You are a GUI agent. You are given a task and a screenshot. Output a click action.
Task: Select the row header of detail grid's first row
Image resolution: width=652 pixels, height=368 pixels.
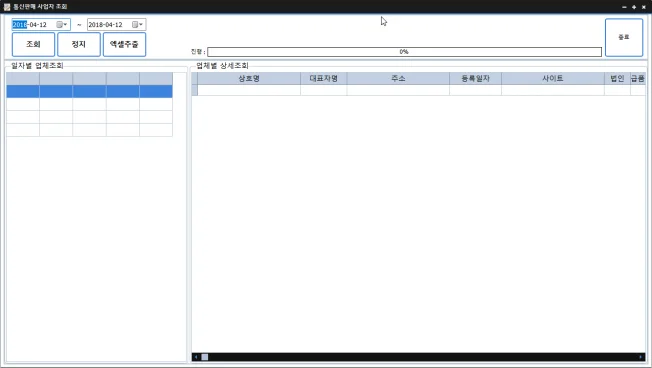[x=195, y=90]
